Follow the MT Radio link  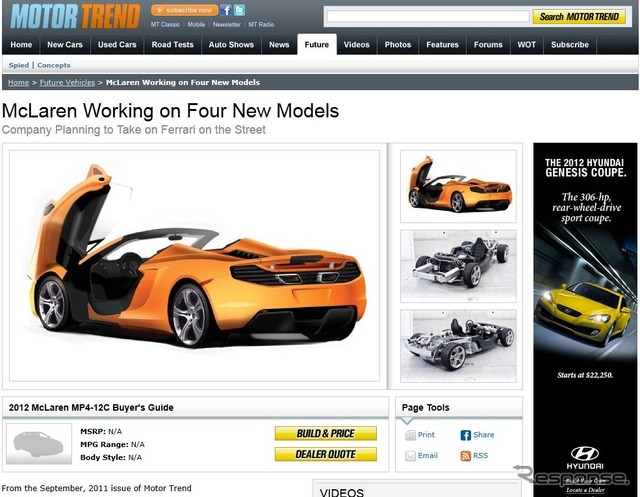tap(261, 24)
